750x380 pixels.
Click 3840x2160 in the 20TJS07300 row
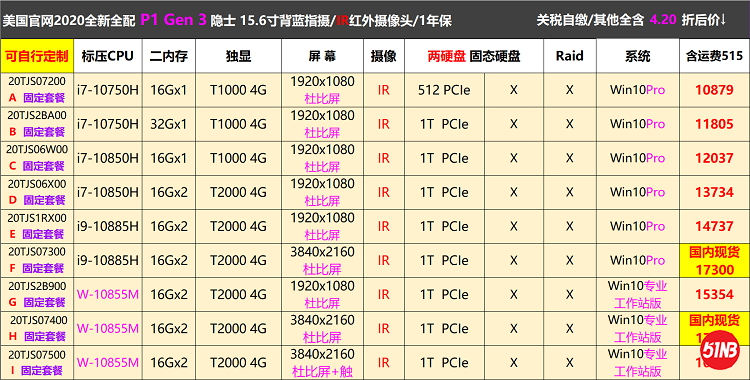[322, 252]
